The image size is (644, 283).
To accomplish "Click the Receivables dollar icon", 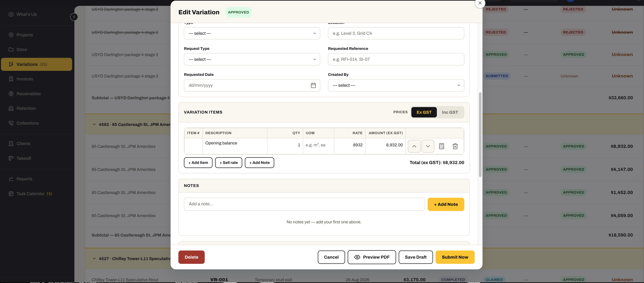I will (11, 94).
